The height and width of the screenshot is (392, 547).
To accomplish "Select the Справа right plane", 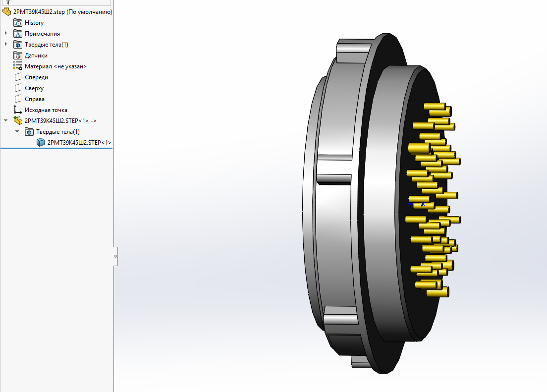I will [x=34, y=99].
